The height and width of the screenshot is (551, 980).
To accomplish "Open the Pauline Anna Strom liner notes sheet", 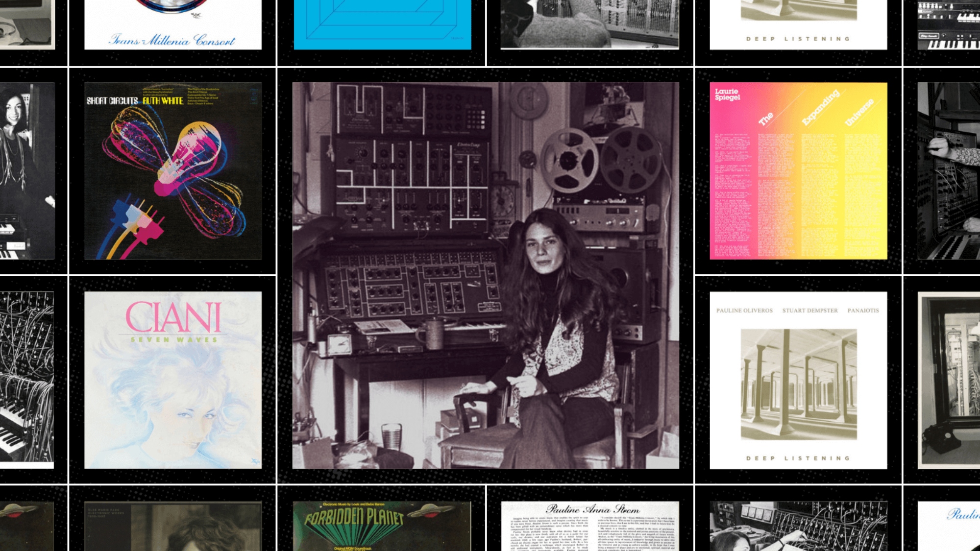I will point(590,526).
